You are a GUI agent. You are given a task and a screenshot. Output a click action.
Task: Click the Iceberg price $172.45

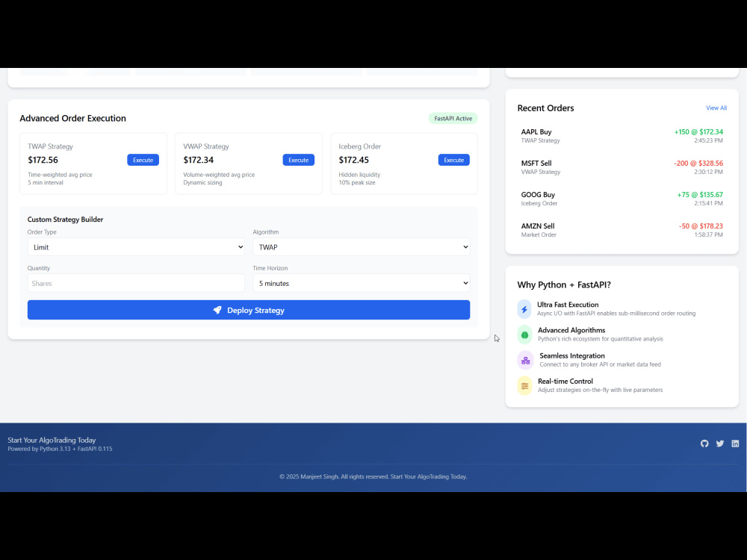pyautogui.click(x=353, y=160)
